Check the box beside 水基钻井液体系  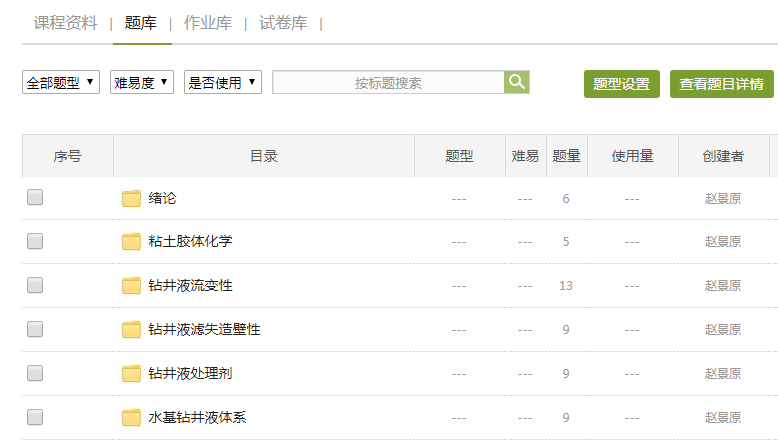[x=35, y=417]
